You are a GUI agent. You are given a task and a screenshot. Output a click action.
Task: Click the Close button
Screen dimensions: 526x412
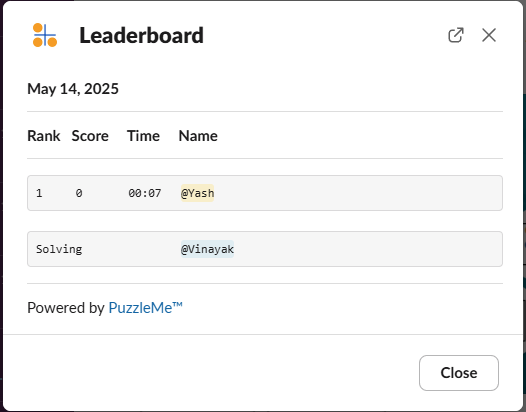tap(459, 373)
